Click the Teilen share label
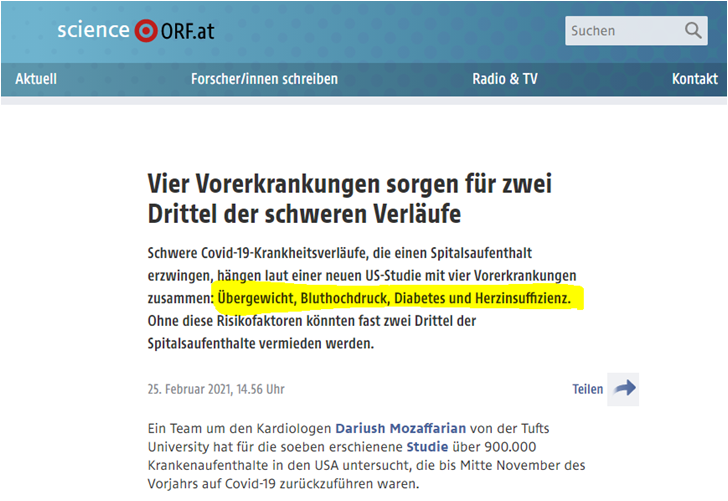Screen dimensions: 728x501 coord(587,389)
